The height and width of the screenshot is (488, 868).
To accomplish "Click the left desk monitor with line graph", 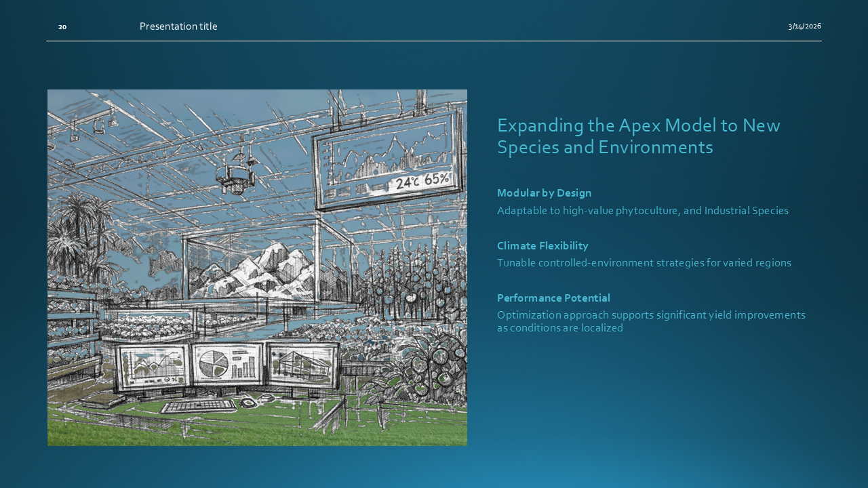I will [153, 366].
